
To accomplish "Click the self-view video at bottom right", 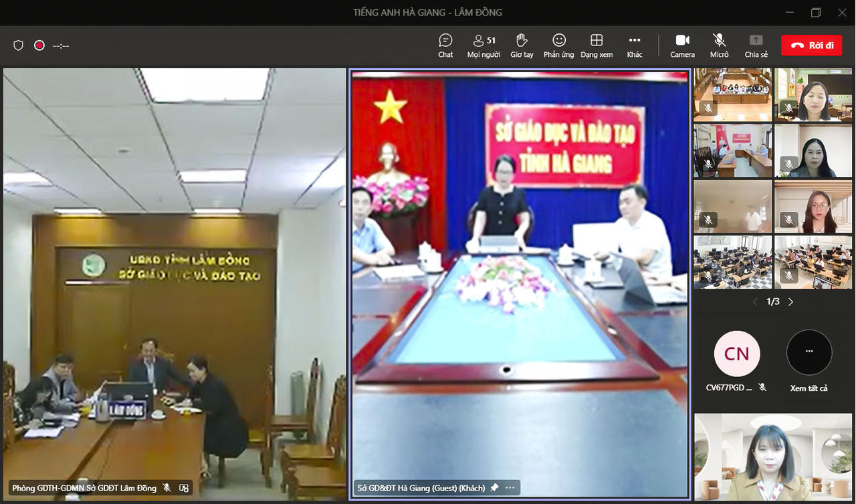I will (773, 457).
